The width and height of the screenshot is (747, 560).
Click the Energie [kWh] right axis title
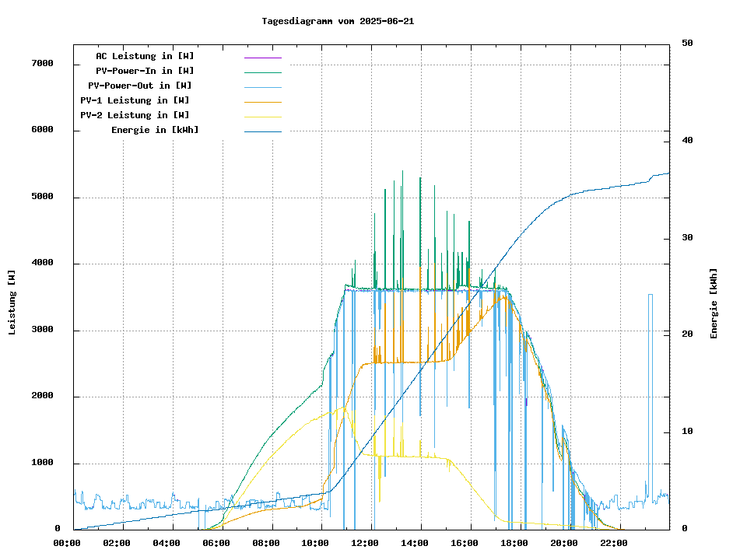coord(714,303)
